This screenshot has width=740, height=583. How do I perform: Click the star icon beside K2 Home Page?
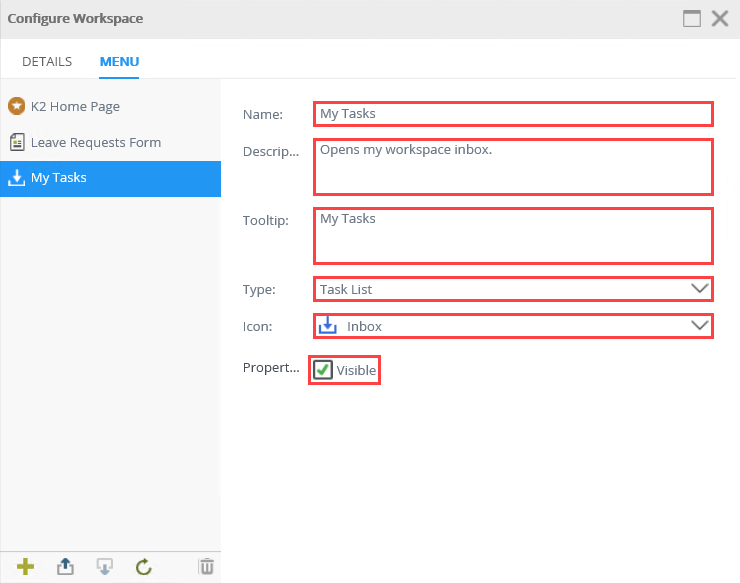[16, 106]
